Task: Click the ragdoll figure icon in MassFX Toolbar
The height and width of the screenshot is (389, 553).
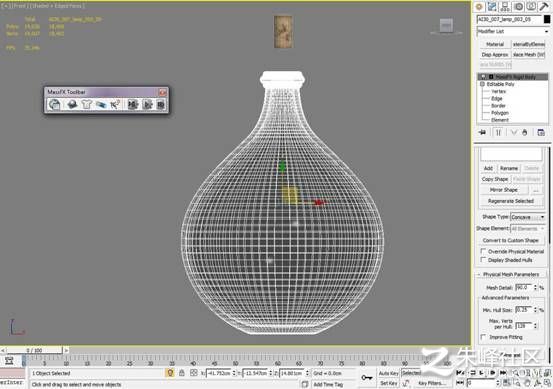Action: tap(115, 104)
